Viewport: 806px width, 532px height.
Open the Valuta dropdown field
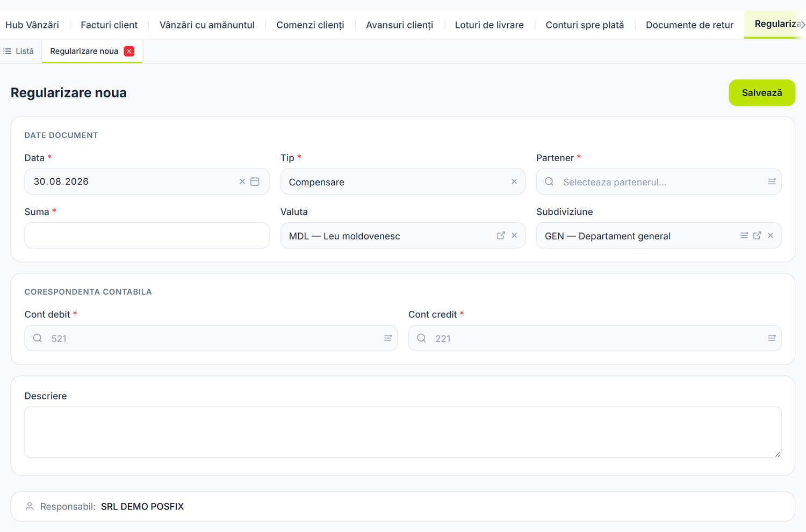402,236
